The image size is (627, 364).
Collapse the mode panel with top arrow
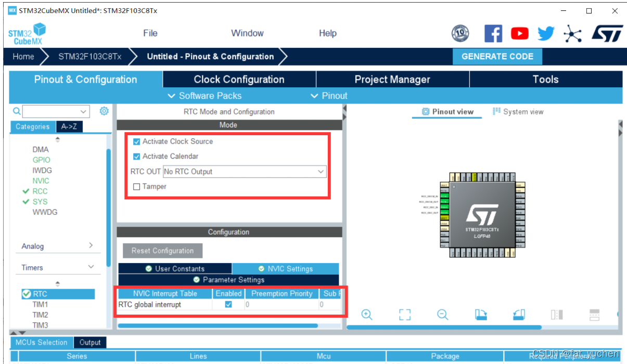[344, 108]
